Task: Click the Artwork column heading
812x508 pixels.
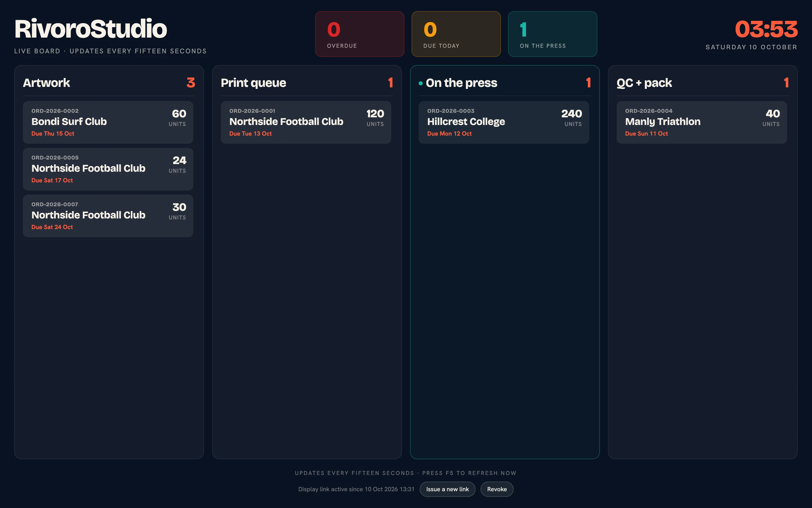Action: (x=46, y=83)
